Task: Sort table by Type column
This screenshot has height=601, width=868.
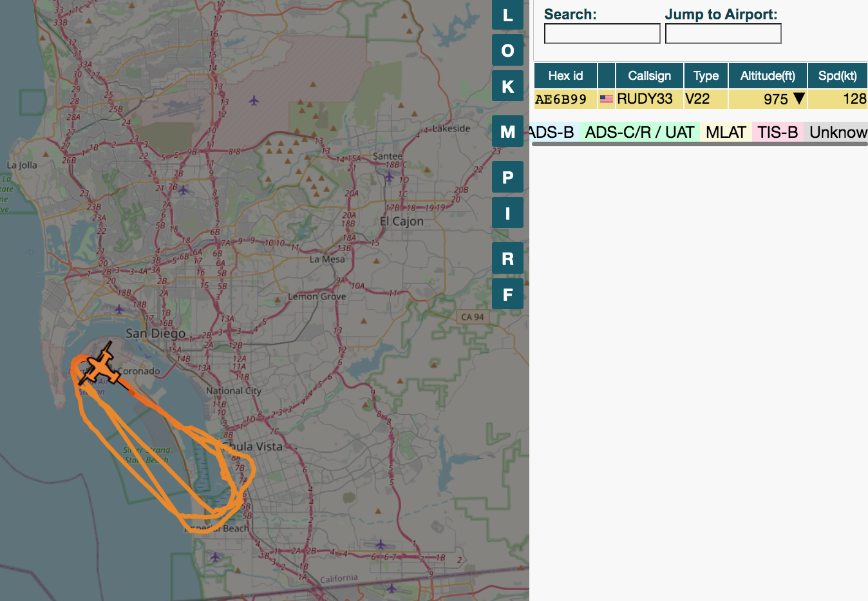Action: tap(706, 76)
